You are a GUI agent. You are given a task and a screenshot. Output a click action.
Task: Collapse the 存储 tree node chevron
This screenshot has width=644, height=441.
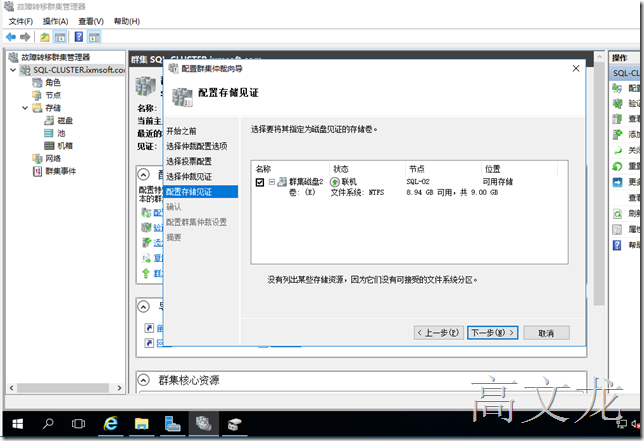25,108
